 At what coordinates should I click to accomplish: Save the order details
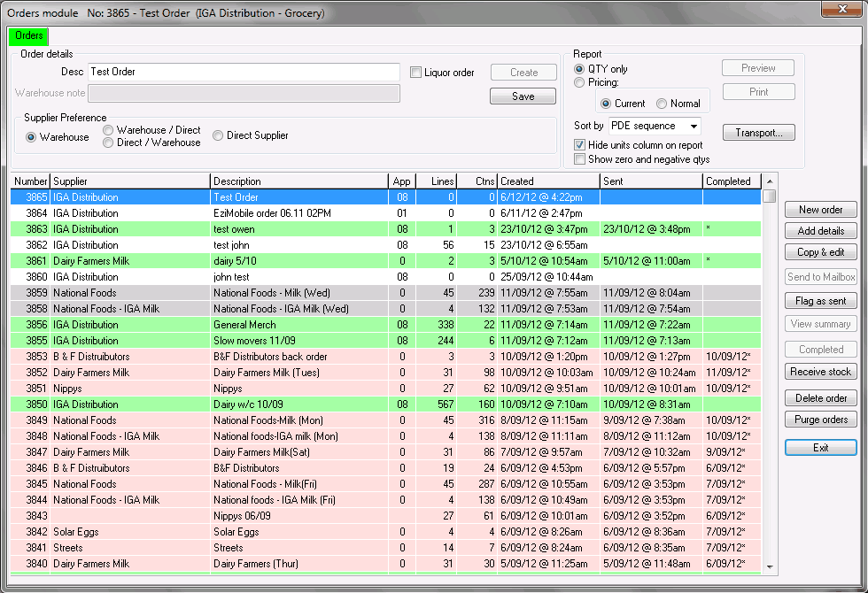[523, 96]
